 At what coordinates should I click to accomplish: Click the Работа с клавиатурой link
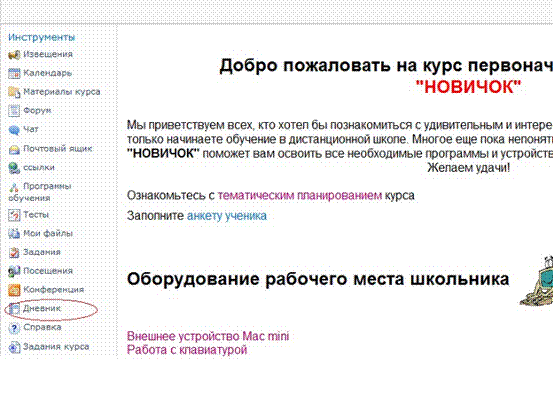187,350
